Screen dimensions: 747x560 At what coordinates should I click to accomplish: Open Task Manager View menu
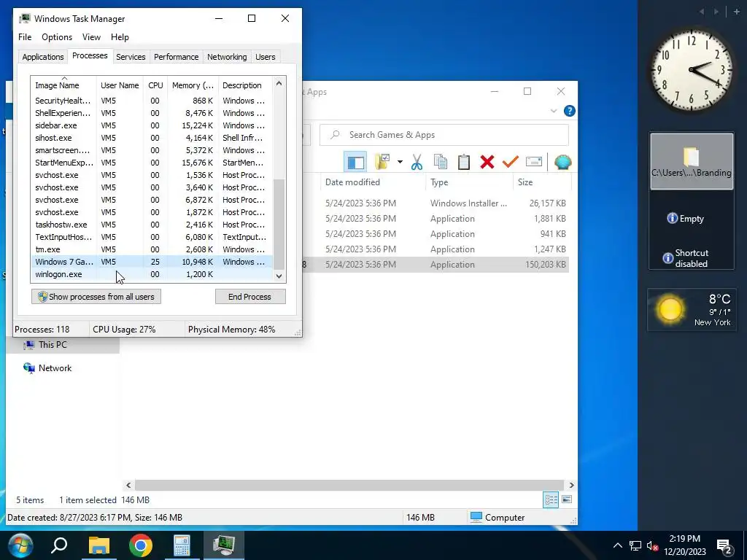coord(91,37)
